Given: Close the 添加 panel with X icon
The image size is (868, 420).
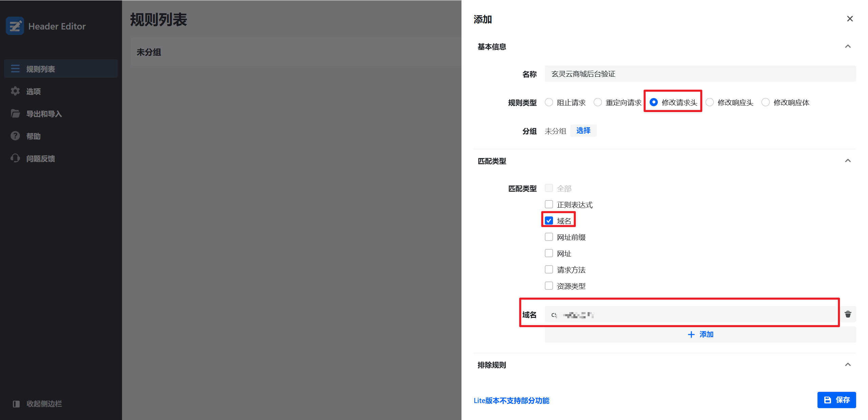Looking at the screenshot, I should (850, 19).
